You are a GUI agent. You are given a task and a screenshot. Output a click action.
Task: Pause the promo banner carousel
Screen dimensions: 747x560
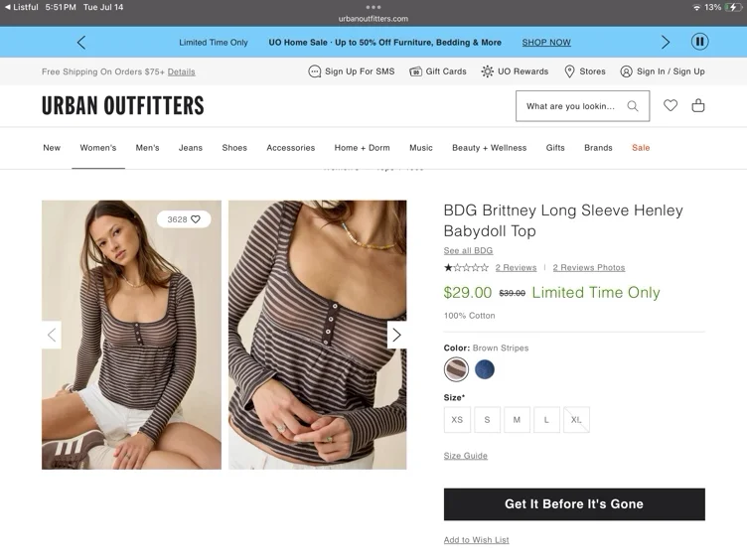coord(700,42)
